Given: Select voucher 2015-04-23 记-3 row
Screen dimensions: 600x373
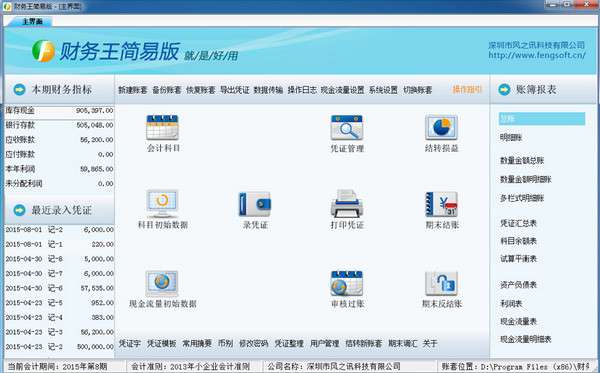Looking at the screenshot, I should (59, 332).
